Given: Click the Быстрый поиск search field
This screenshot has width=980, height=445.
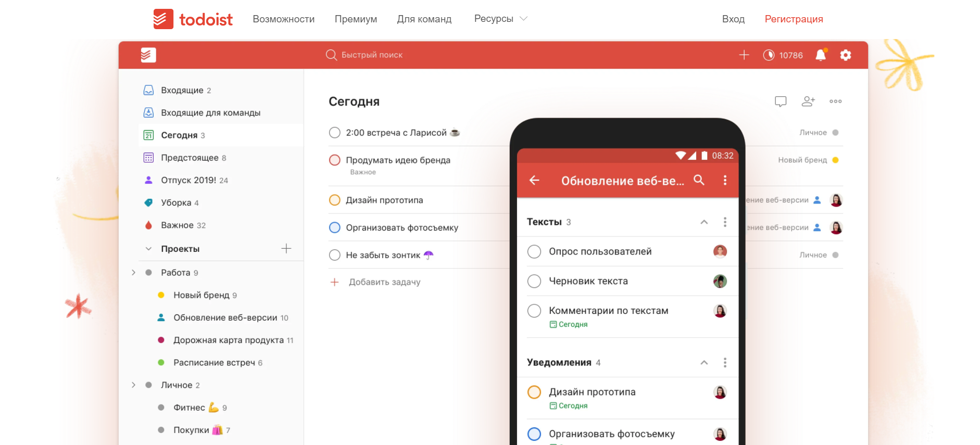Looking at the screenshot, I should (x=365, y=55).
